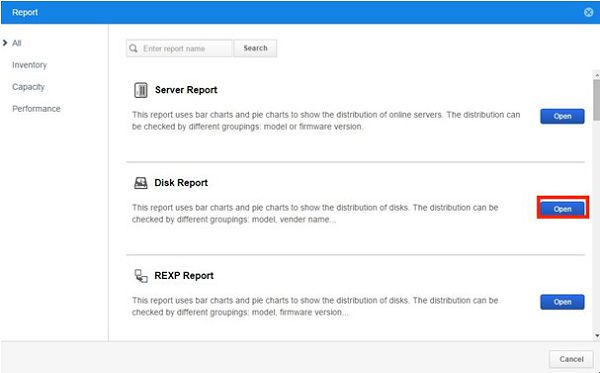Click the Disk Report drive icon
600x373 pixels.
[140, 183]
